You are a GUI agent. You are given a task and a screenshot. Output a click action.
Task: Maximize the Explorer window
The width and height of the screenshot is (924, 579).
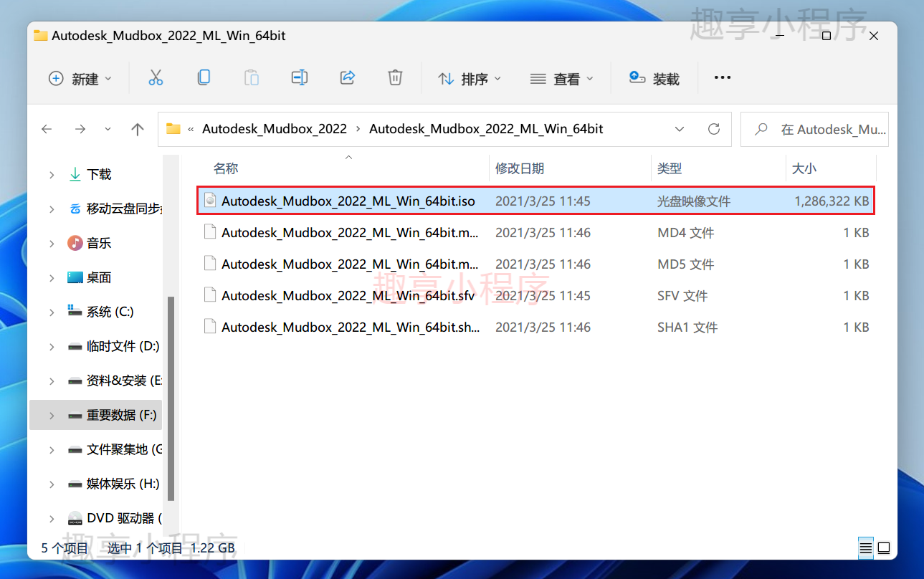tap(827, 35)
